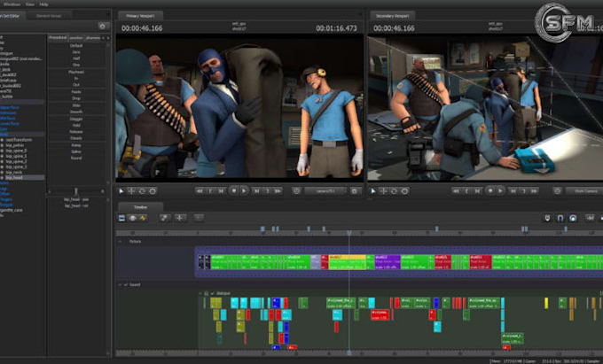Viewport: 603px width, 364px height.
Task: Select the Timeline tab
Action: 140,207
